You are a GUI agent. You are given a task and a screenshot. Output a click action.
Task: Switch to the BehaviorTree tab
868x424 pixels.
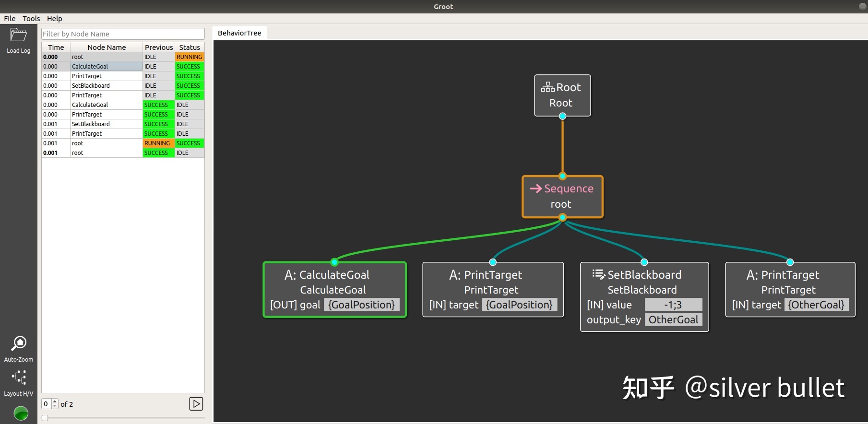pyautogui.click(x=239, y=33)
